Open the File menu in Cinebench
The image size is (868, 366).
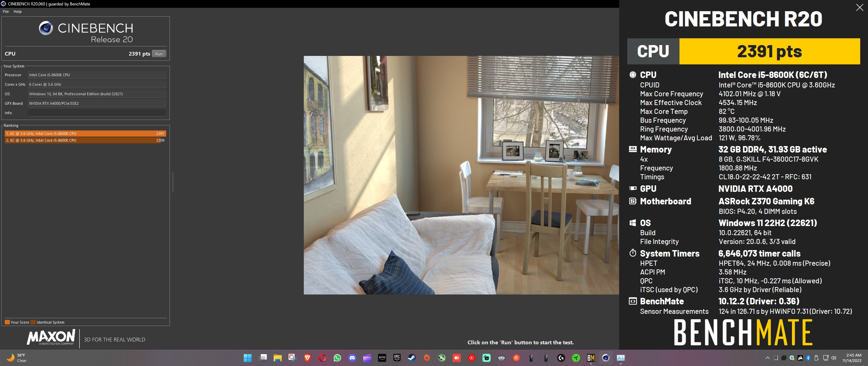pos(6,12)
